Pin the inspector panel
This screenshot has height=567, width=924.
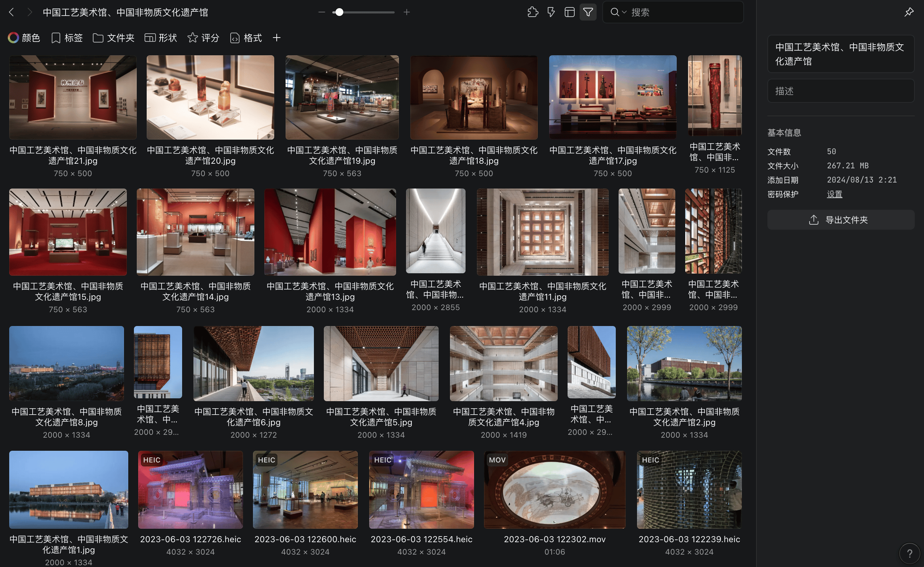pos(909,12)
